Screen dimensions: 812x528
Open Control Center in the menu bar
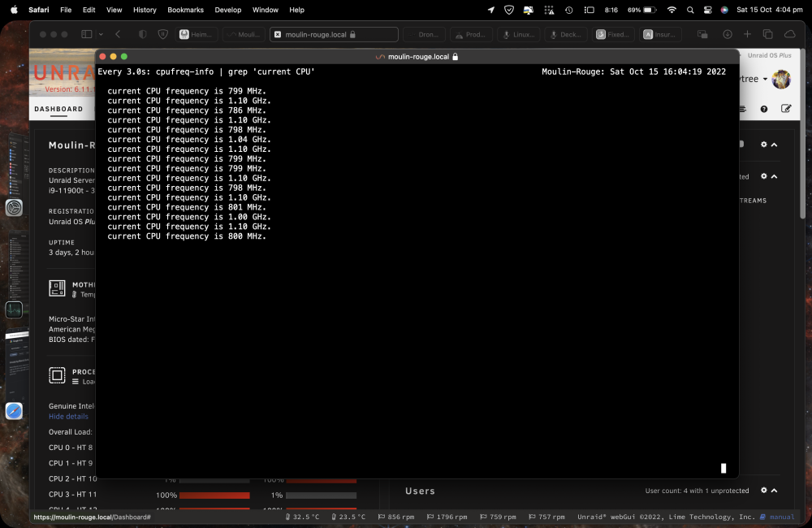pyautogui.click(x=708, y=10)
